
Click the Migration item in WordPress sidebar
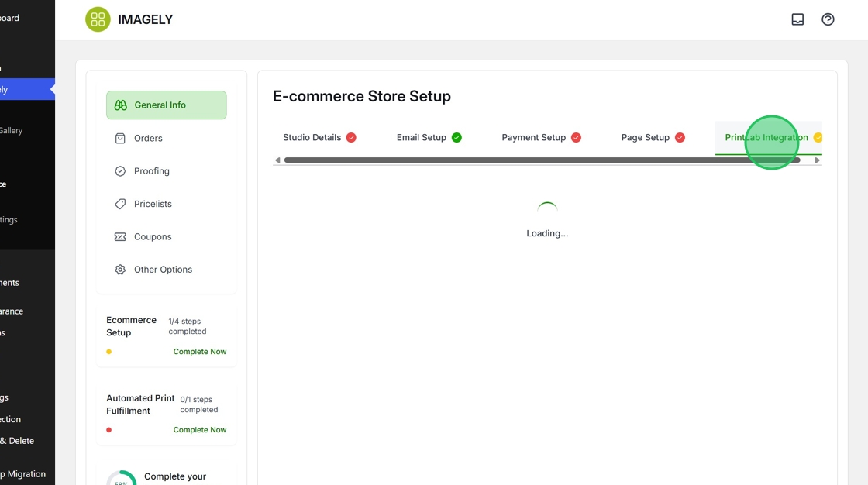22,474
